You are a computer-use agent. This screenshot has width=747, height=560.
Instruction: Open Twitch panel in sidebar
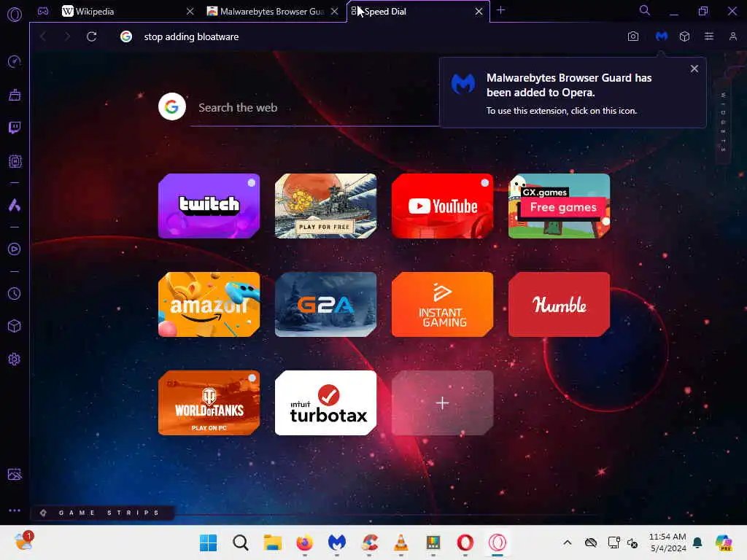point(15,128)
